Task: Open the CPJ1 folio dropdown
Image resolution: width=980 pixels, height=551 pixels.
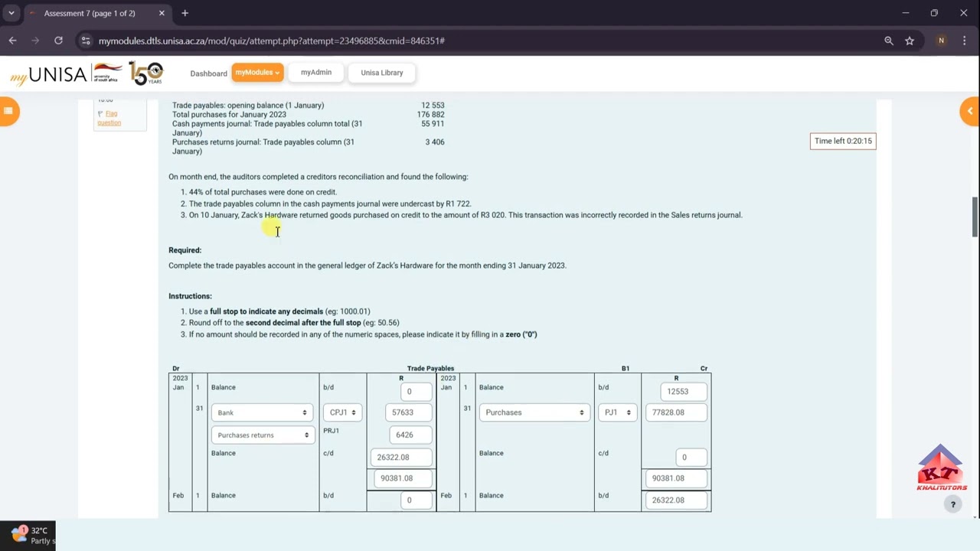Action: 341,412
